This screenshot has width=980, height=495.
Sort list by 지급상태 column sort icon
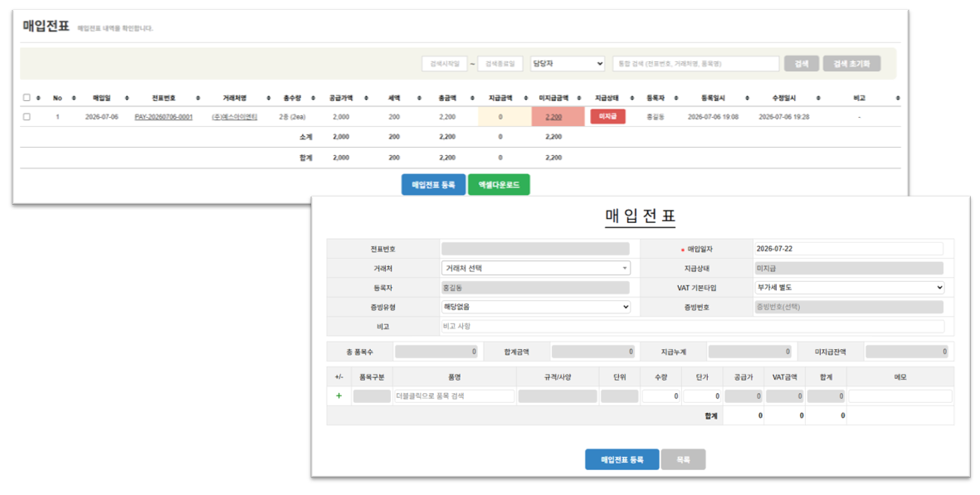(x=632, y=98)
